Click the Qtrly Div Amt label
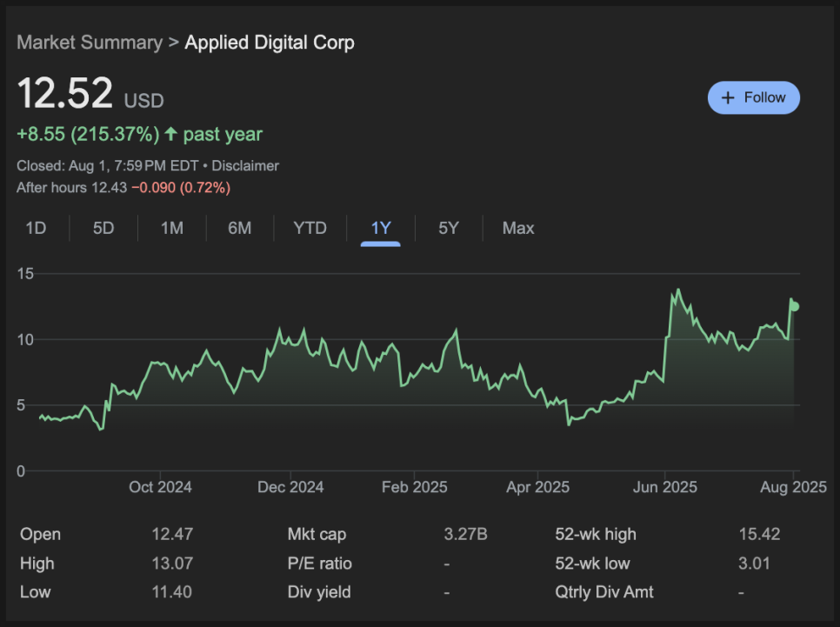840x627 pixels. click(604, 592)
